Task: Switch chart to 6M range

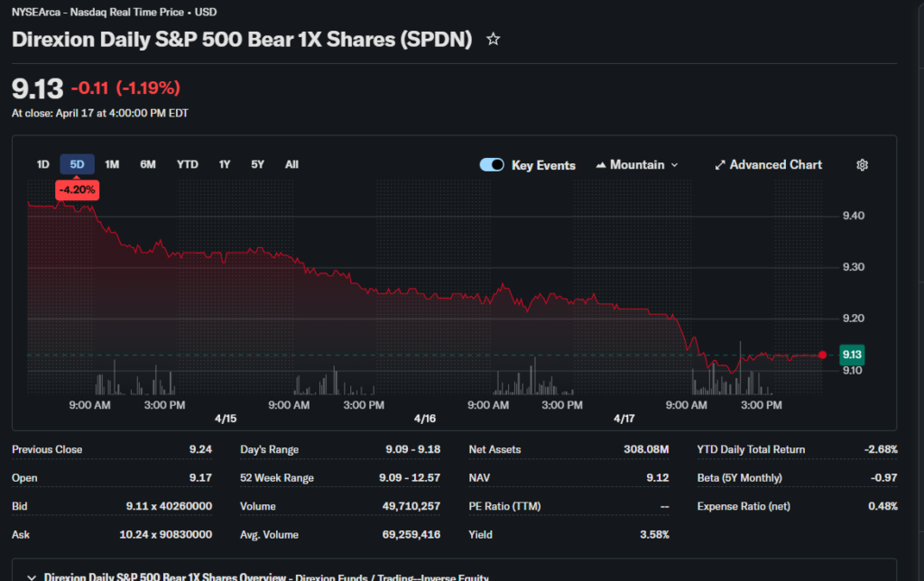Action: pos(148,164)
